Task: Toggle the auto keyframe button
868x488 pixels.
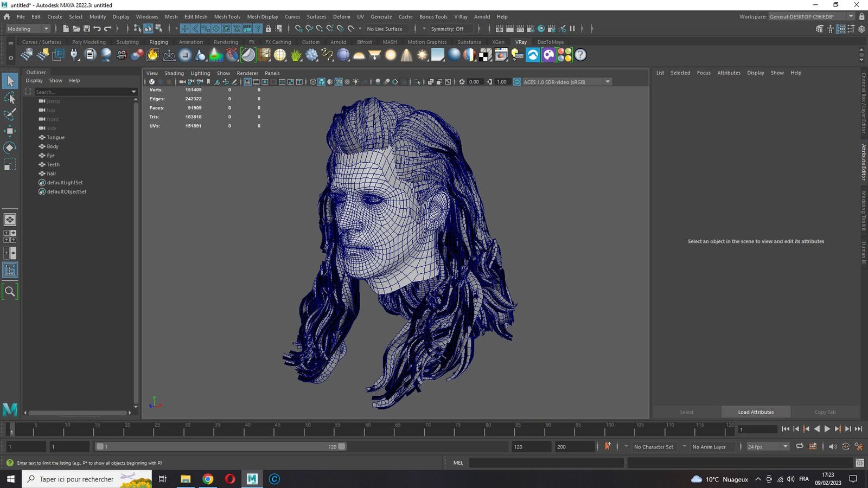Action: point(608,446)
